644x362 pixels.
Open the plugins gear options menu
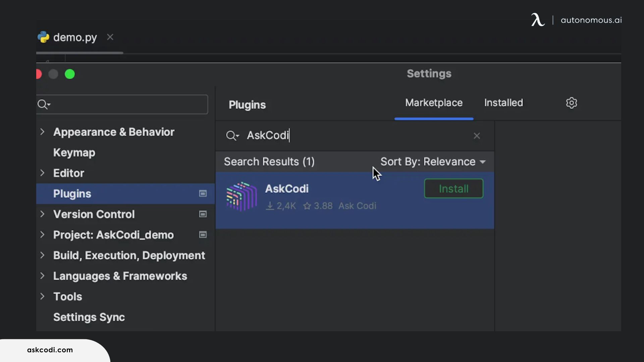point(572,103)
